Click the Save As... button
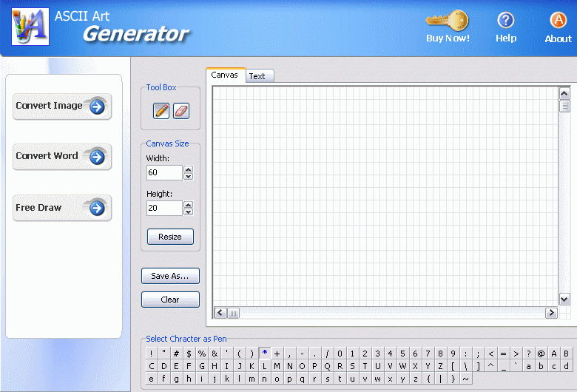 tap(170, 276)
